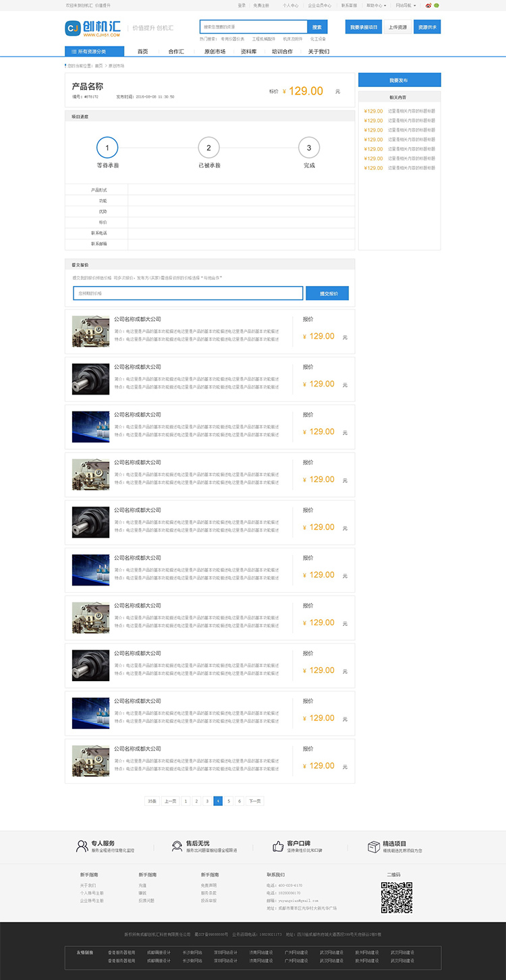Select step 2 已被承接 circle
This screenshot has width=506, height=980.
tap(208, 147)
